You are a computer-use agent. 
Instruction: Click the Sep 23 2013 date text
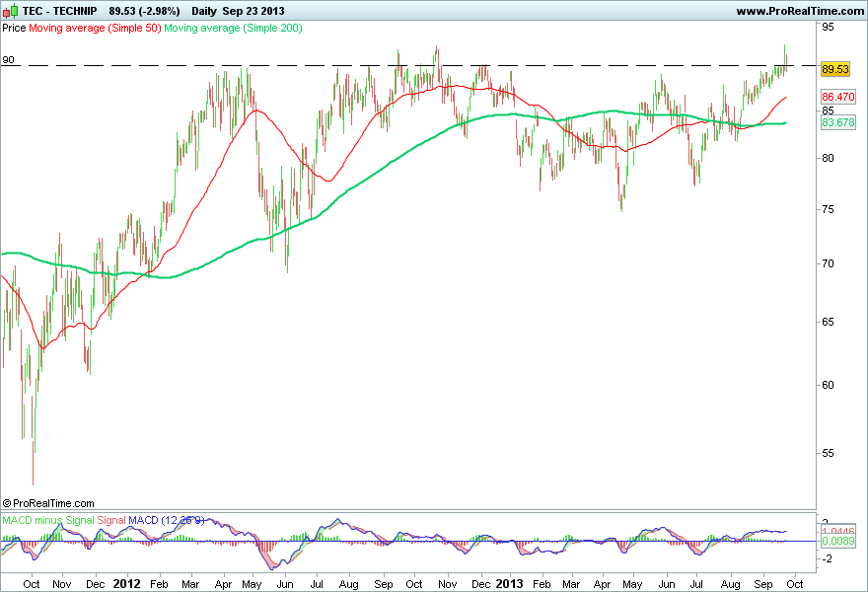click(253, 11)
